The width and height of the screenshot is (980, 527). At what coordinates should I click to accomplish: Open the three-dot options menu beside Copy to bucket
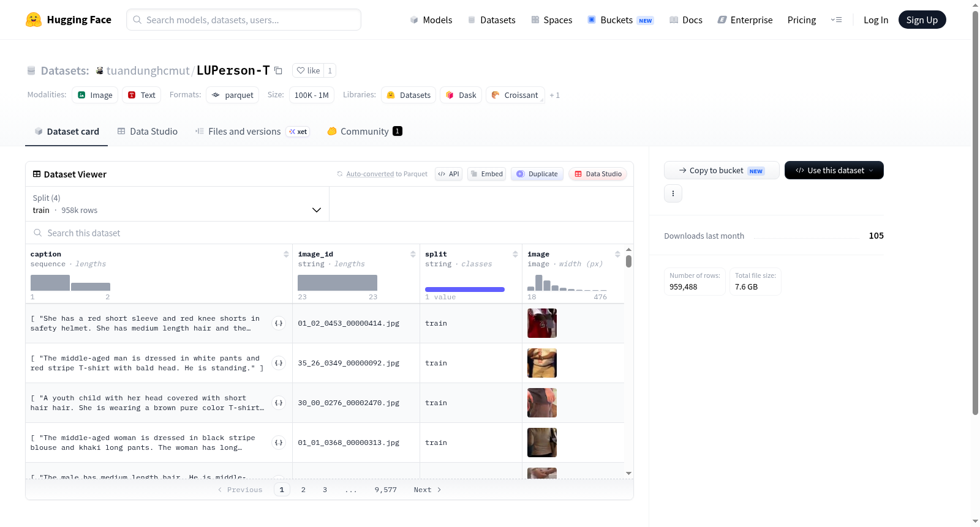click(673, 193)
